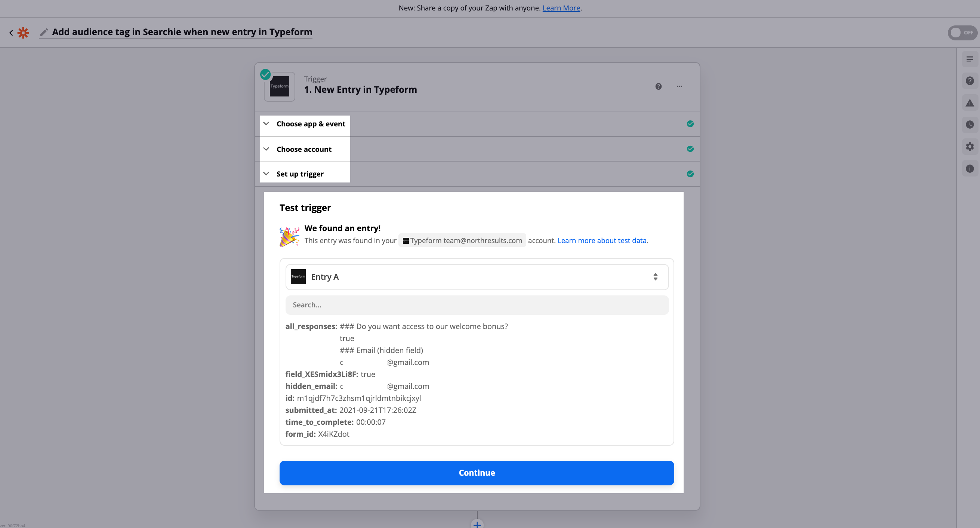The height and width of the screenshot is (528, 980).
Task: Open the Zapier home logo
Action: (x=23, y=33)
